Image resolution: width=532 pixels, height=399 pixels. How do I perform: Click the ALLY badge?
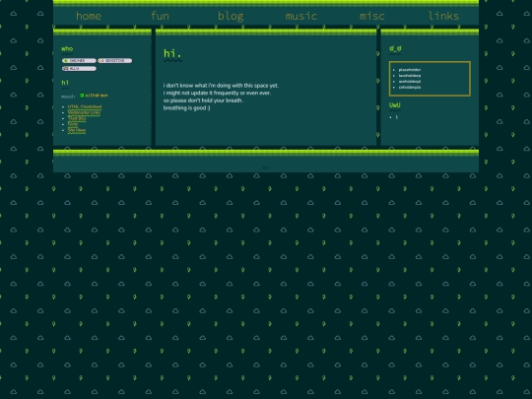click(x=79, y=69)
